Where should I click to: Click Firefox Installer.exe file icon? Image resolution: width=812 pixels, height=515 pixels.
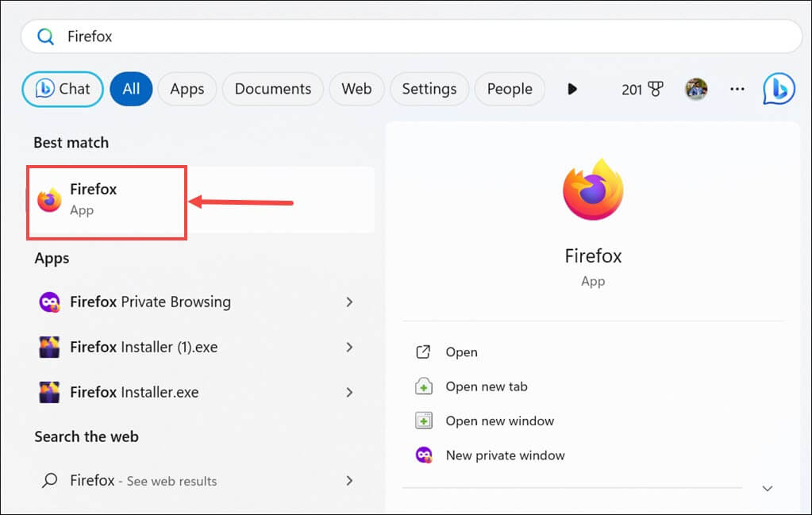(x=49, y=392)
